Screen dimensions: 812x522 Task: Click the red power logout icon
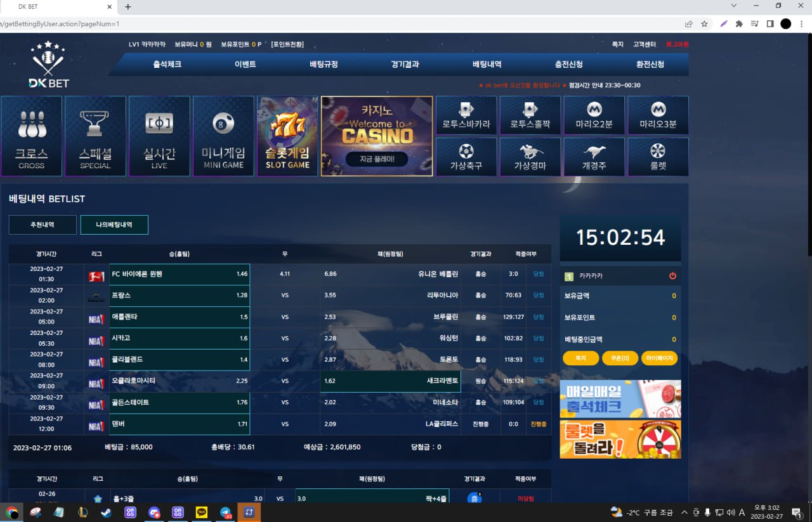pos(672,276)
